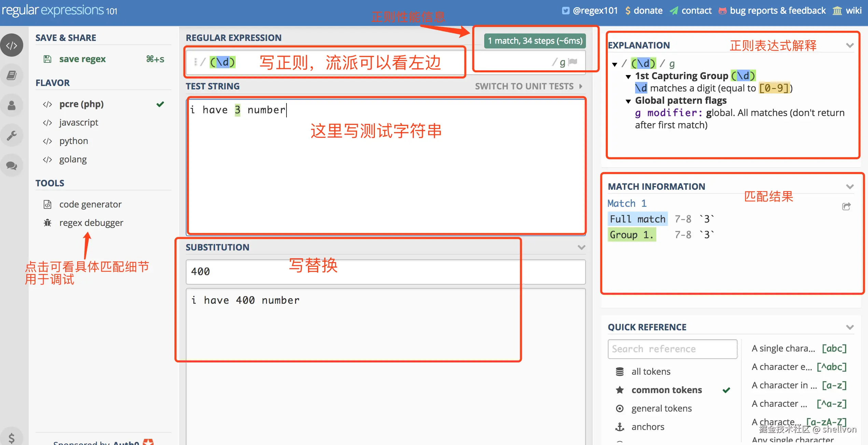The width and height of the screenshot is (868, 445).
Task: Open the settings wrench sidebar icon
Action: (12, 135)
